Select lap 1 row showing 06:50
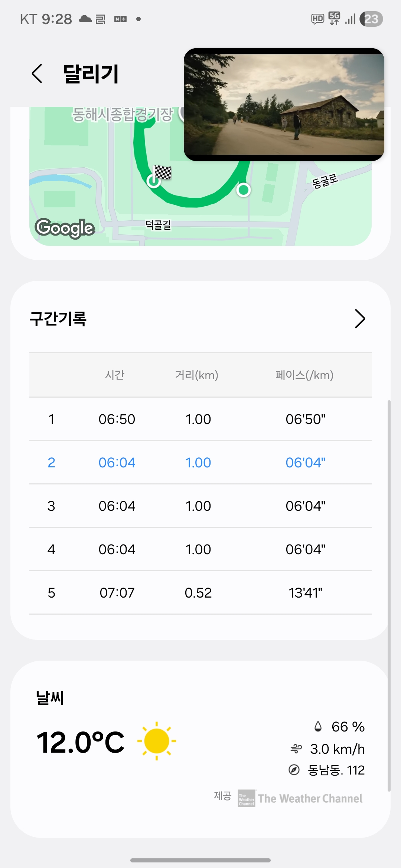This screenshot has width=401, height=868. point(200,419)
